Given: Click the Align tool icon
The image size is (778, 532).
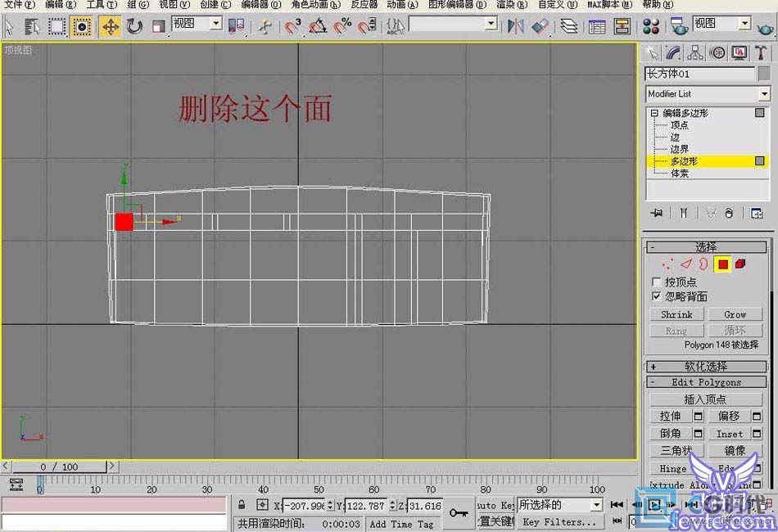Looking at the screenshot, I should tap(541, 26).
